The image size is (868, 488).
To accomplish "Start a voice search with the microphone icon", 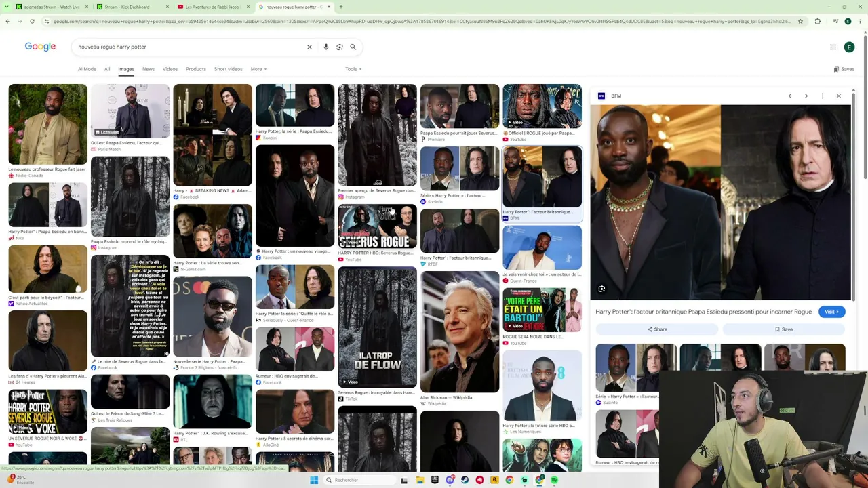I will coord(326,47).
